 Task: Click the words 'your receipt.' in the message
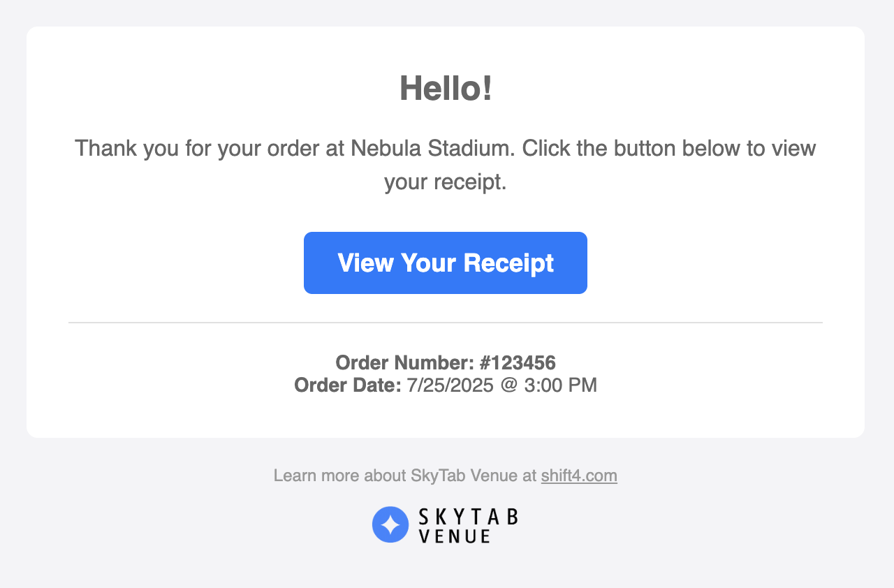446,182
